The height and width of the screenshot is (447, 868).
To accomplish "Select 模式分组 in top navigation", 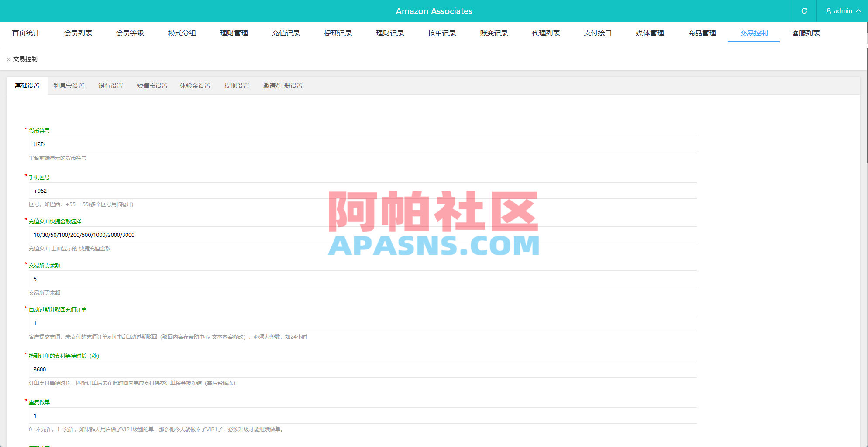I will click(x=182, y=33).
